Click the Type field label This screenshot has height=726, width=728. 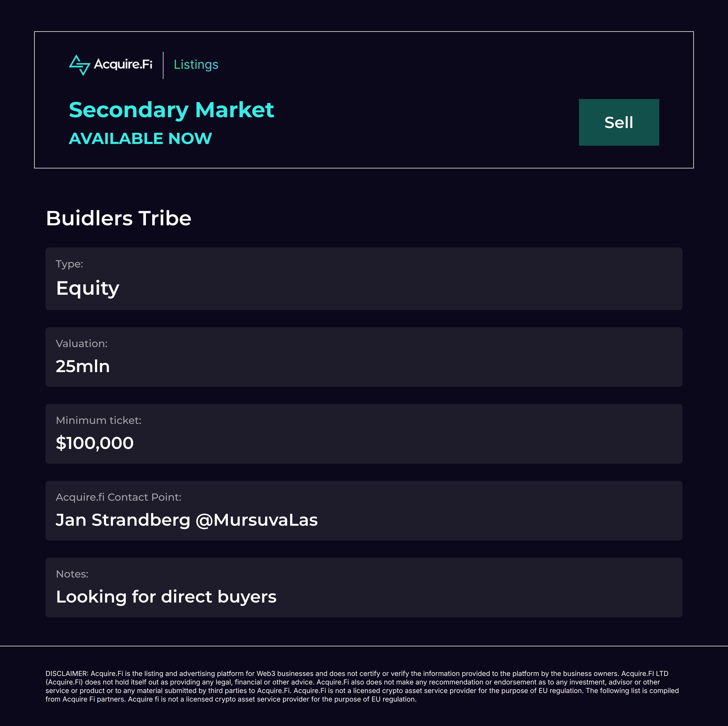pos(69,264)
